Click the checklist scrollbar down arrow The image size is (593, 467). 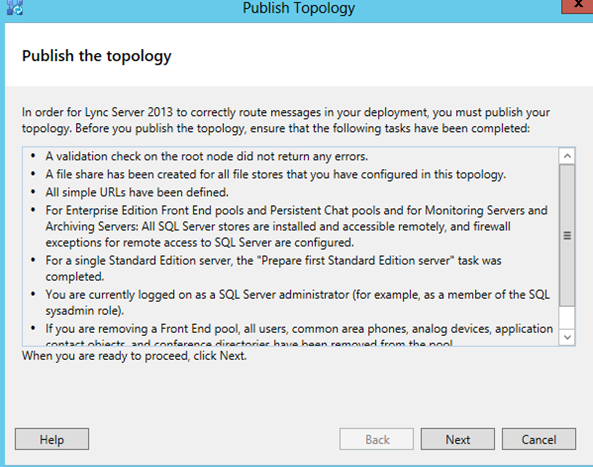click(x=567, y=337)
